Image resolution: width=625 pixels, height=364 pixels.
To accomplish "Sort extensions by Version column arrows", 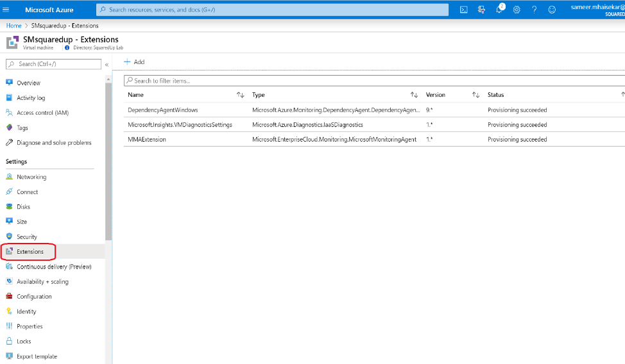I will coord(475,95).
